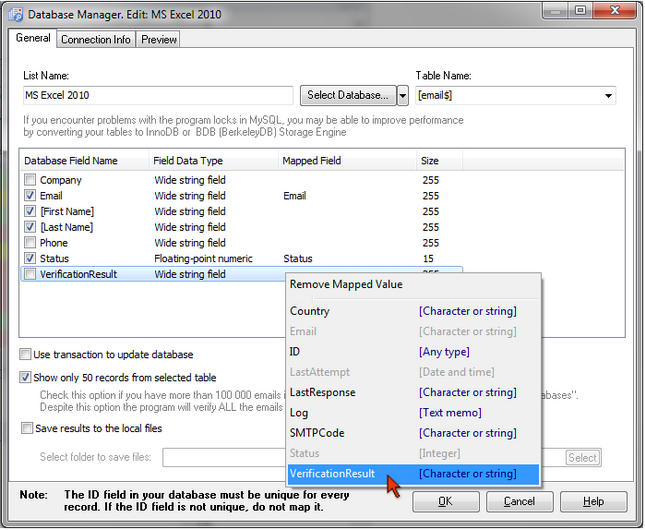Map the field to ID
645x530 pixels.
[x=413, y=352]
